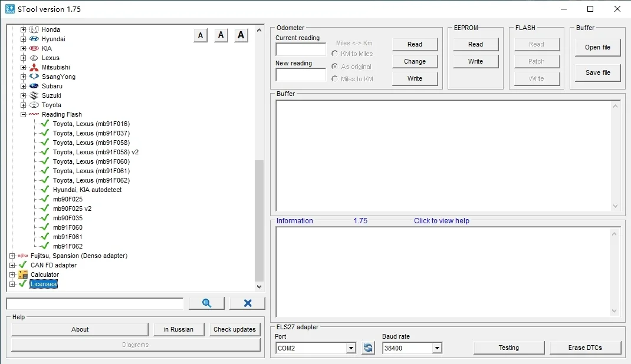Screen dimensions: 631x364
Task: Click the Toyota logo icon in tree
Action: (34, 105)
